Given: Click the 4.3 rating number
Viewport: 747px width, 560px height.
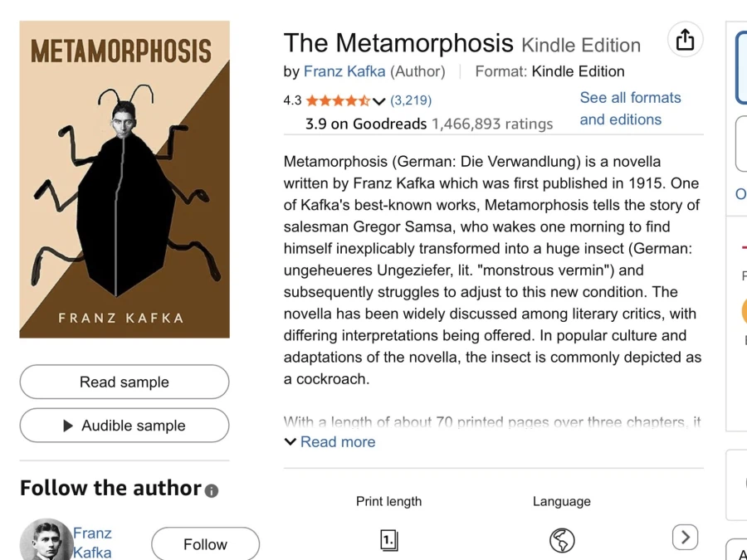Looking at the screenshot, I should (x=292, y=100).
